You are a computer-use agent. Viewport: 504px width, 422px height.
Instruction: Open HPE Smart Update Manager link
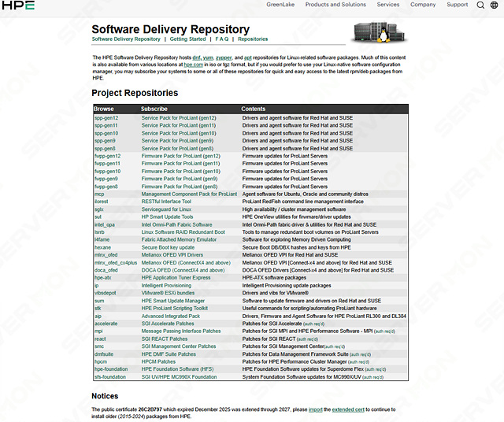pyautogui.click(x=173, y=301)
